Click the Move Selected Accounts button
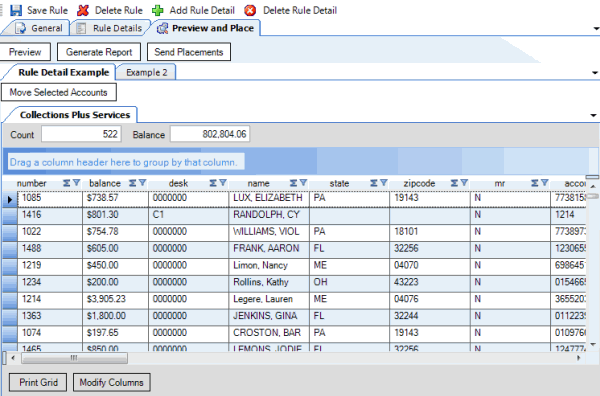Image resolution: width=600 pixels, height=396 pixels. tap(59, 93)
